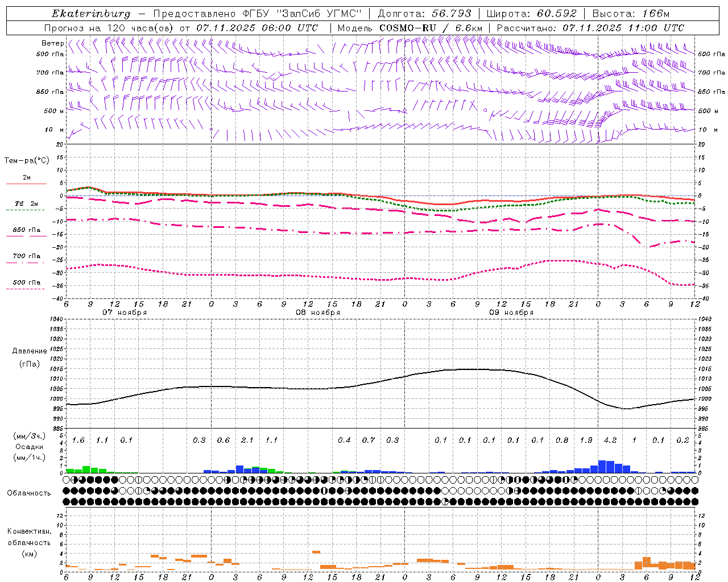This screenshot has width=728, height=582.
Task: Click the 'Ekaterinburg' station title
Action: tap(91, 14)
